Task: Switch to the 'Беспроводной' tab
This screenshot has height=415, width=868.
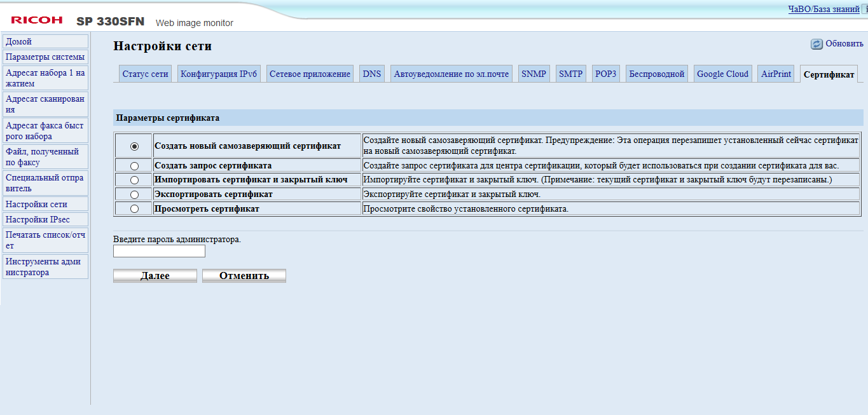Action: 656,74
